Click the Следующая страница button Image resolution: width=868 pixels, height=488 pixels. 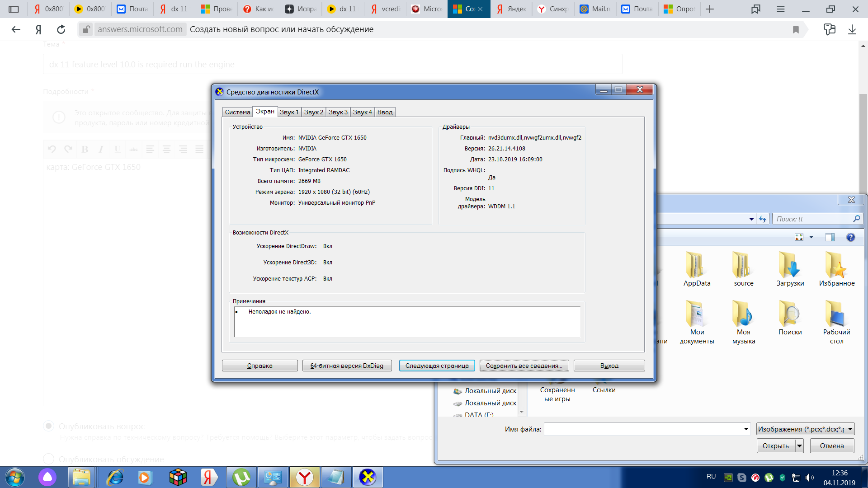[437, 366]
